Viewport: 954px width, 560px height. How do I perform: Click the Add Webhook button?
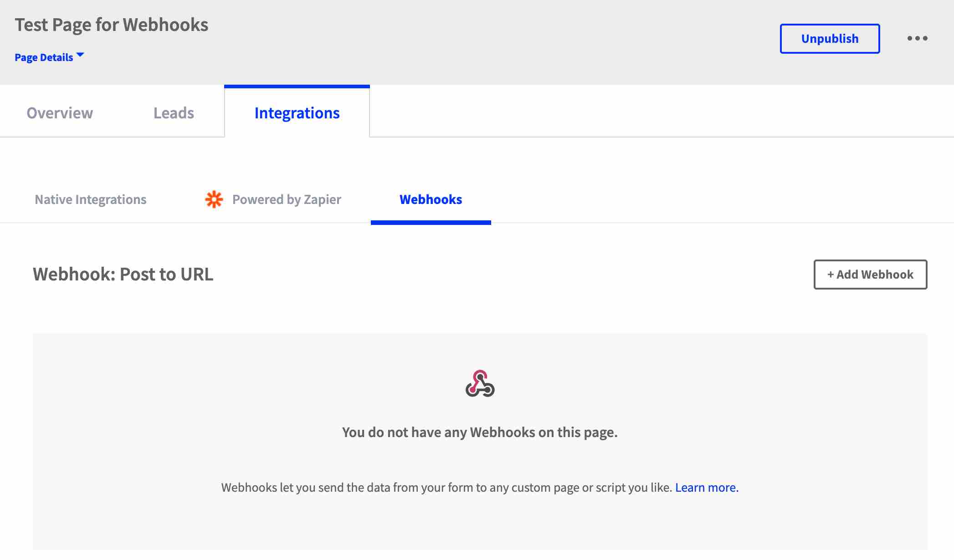[870, 274]
